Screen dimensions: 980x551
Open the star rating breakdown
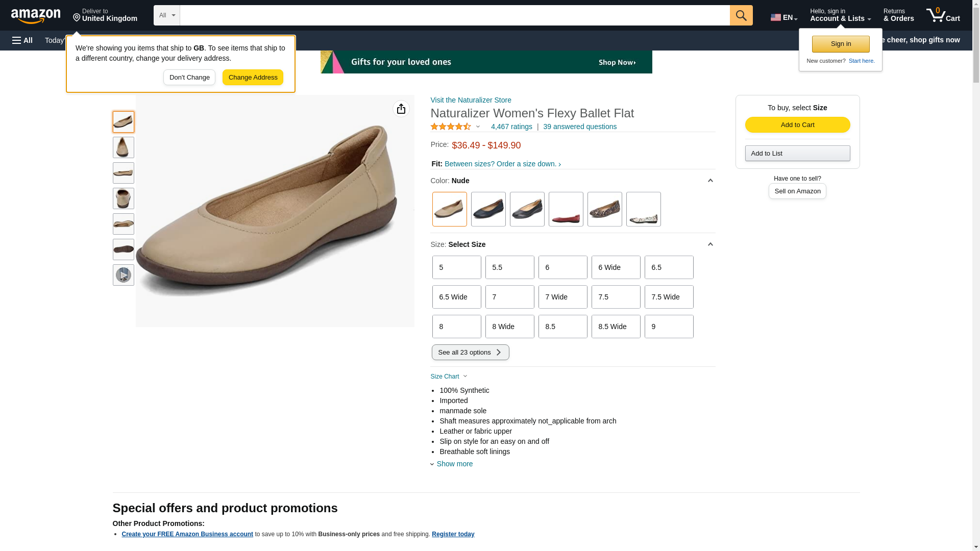[455, 127]
